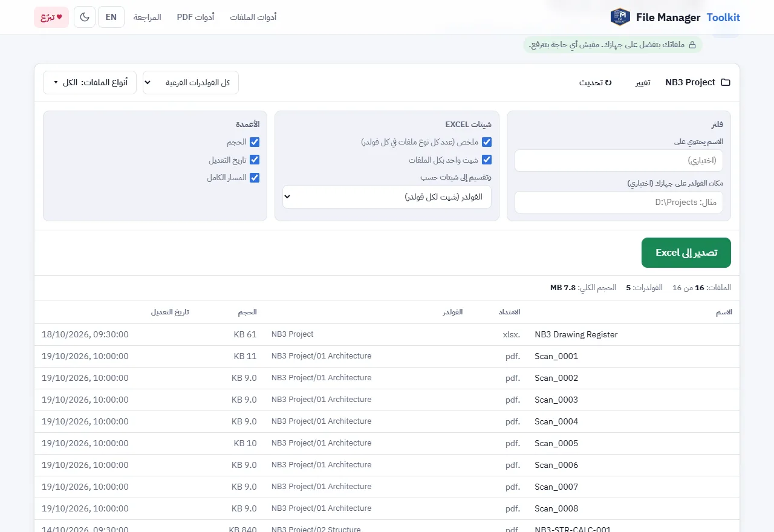Click the ملفاتك بتفضل على جهازك privacy badge
774x532 pixels.
point(613,45)
